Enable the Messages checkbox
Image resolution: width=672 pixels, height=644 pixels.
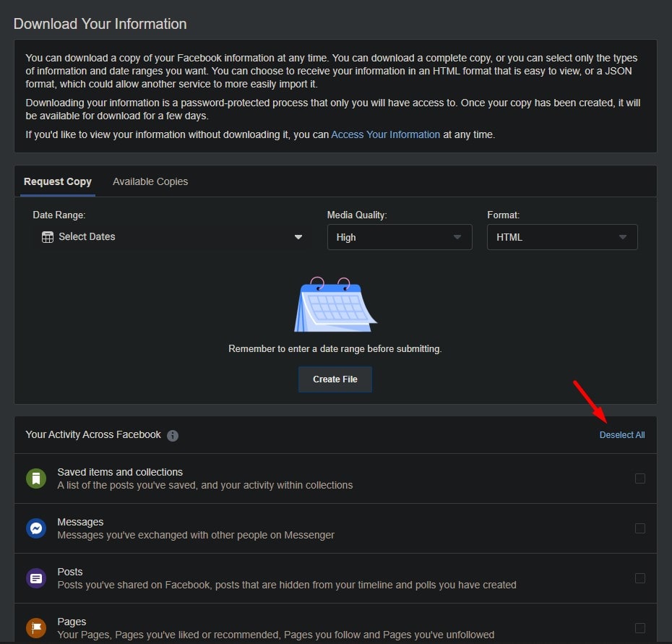639,528
